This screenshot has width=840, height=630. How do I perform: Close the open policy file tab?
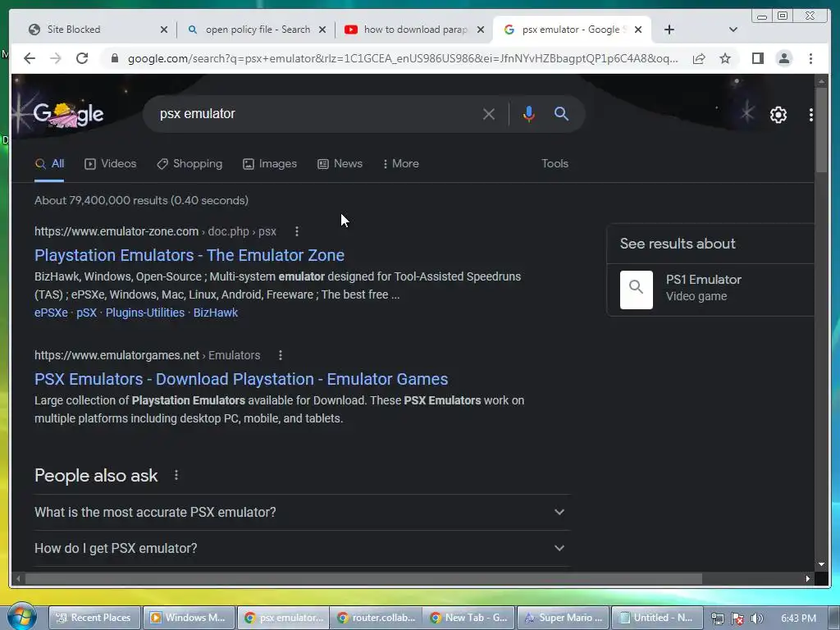tap(322, 30)
